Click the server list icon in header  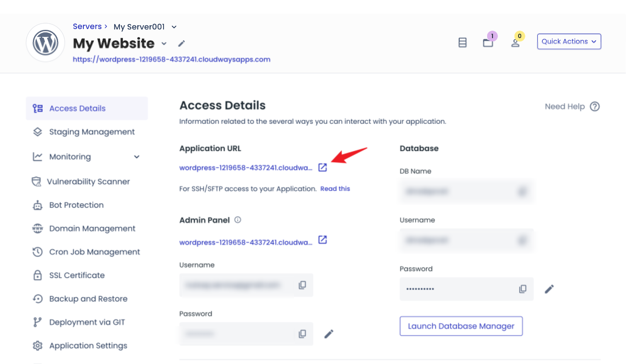pos(462,43)
